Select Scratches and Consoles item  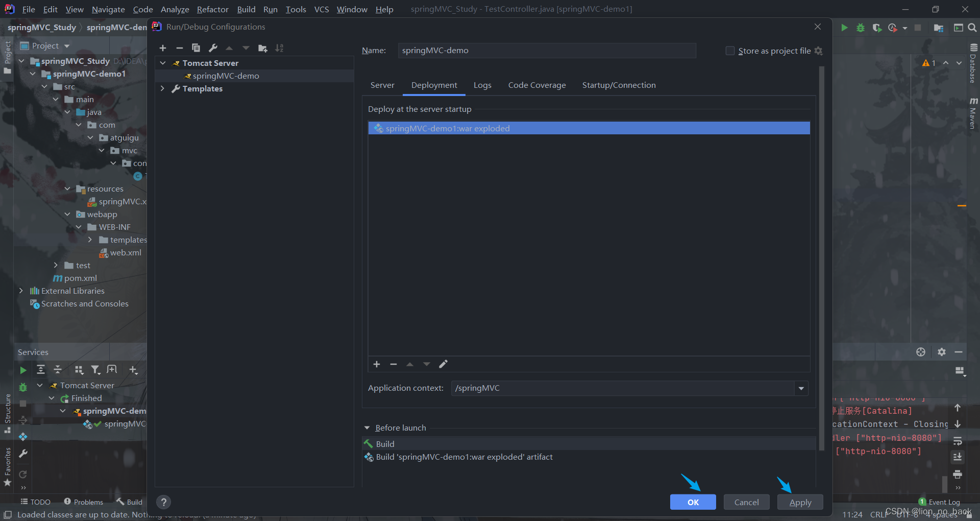(80, 303)
